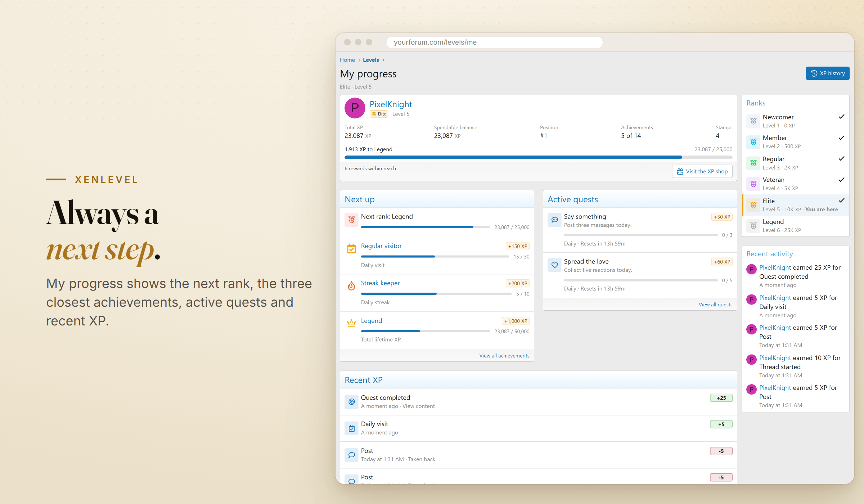Click the Regular rank medal icon
The width and height of the screenshot is (864, 504).
coord(753,163)
